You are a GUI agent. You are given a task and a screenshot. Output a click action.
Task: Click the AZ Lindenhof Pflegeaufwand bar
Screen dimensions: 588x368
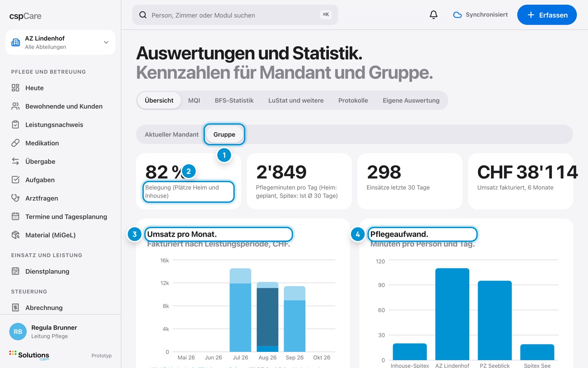[x=452, y=314]
